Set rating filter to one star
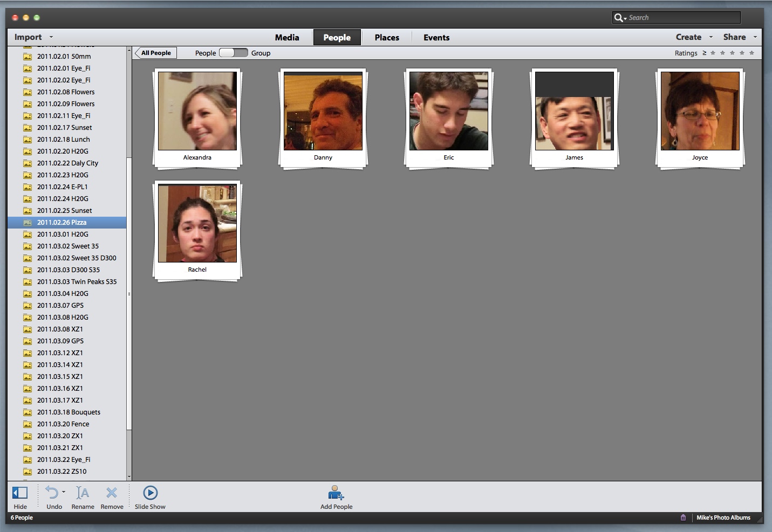 (713, 53)
